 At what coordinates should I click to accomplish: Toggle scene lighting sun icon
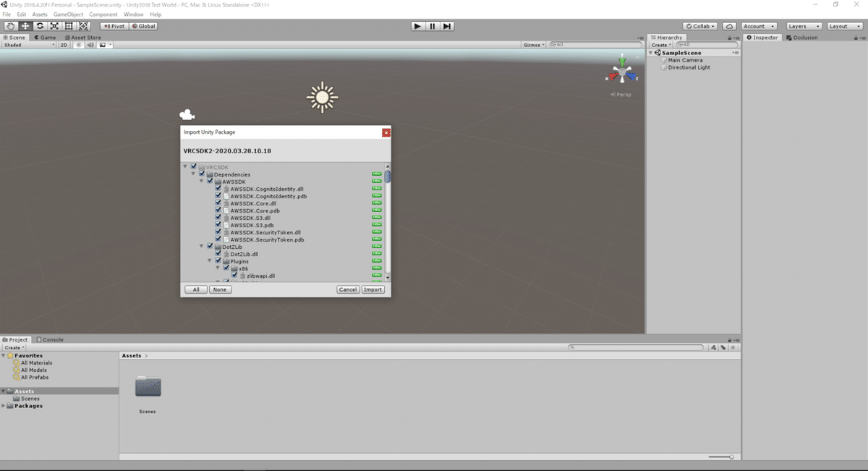tap(80, 45)
